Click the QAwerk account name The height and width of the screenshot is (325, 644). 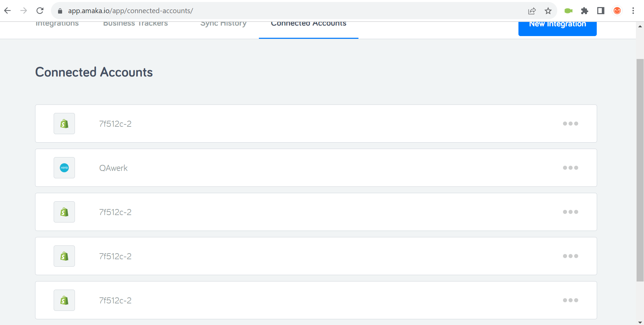(x=113, y=168)
